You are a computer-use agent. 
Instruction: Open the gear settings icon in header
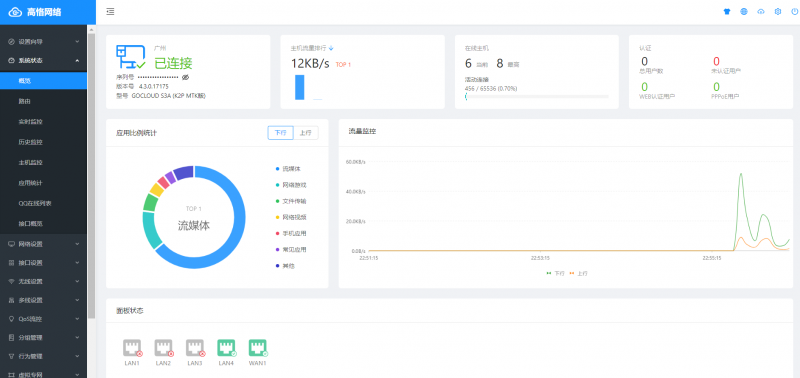778,12
